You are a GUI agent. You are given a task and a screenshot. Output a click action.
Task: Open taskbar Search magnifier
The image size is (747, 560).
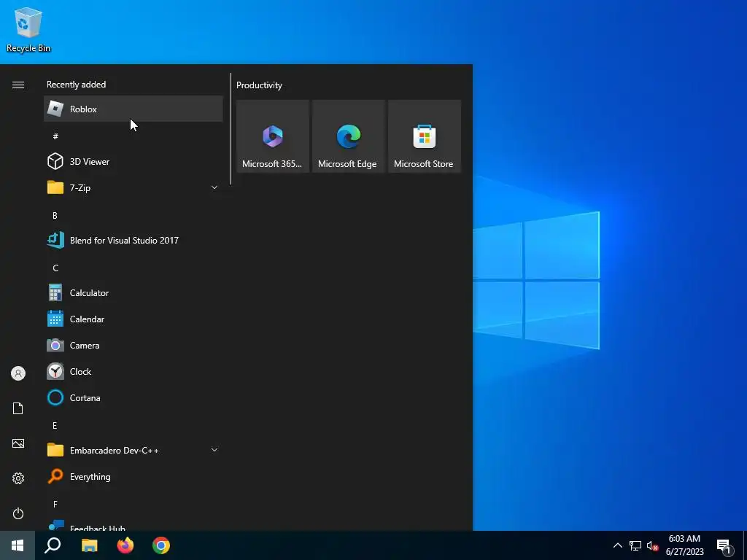[53, 545]
